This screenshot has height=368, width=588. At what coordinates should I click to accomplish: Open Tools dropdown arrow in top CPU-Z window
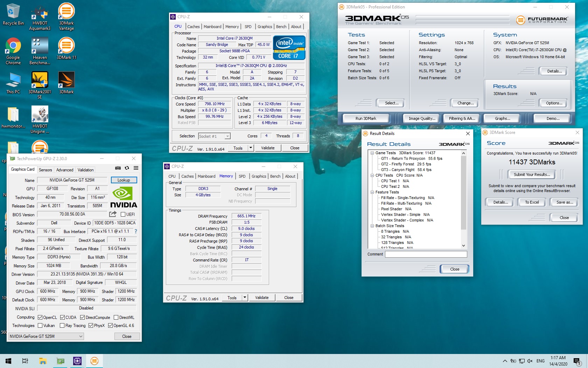(251, 148)
